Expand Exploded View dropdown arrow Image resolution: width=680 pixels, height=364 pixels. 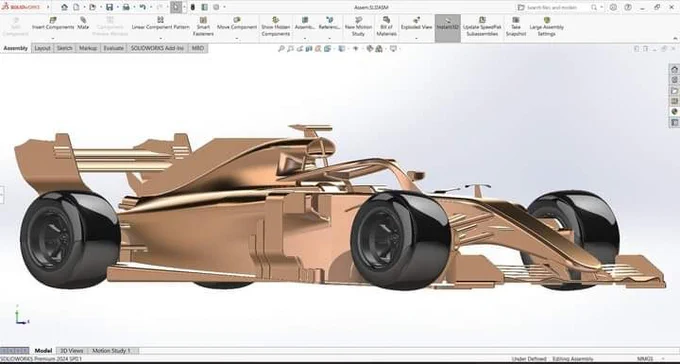(x=416, y=39)
